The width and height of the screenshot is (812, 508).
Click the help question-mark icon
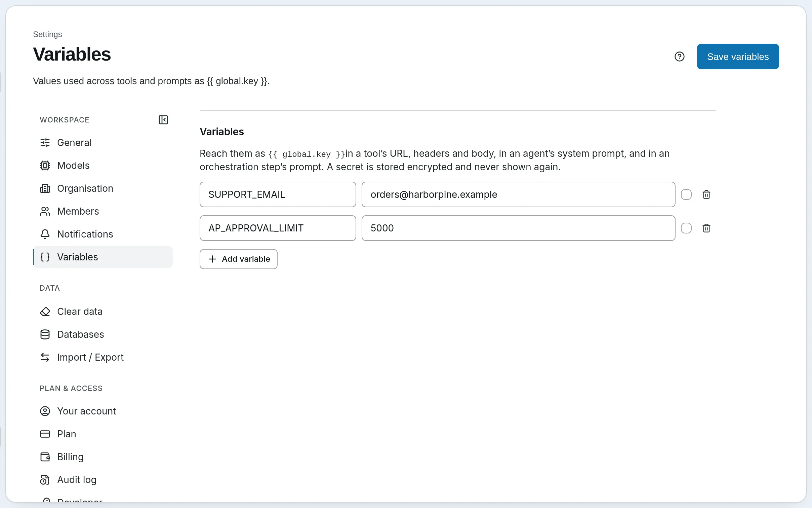679,57
